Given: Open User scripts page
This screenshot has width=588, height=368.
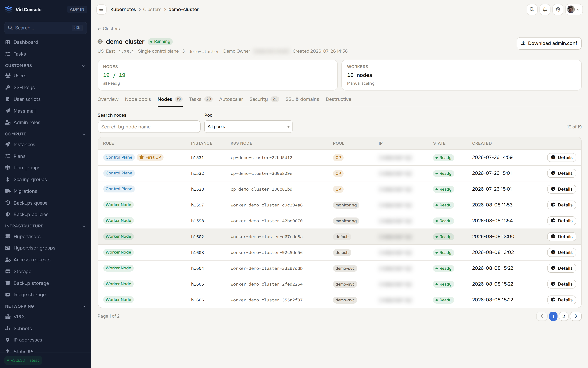Looking at the screenshot, I should (x=45, y=99).
